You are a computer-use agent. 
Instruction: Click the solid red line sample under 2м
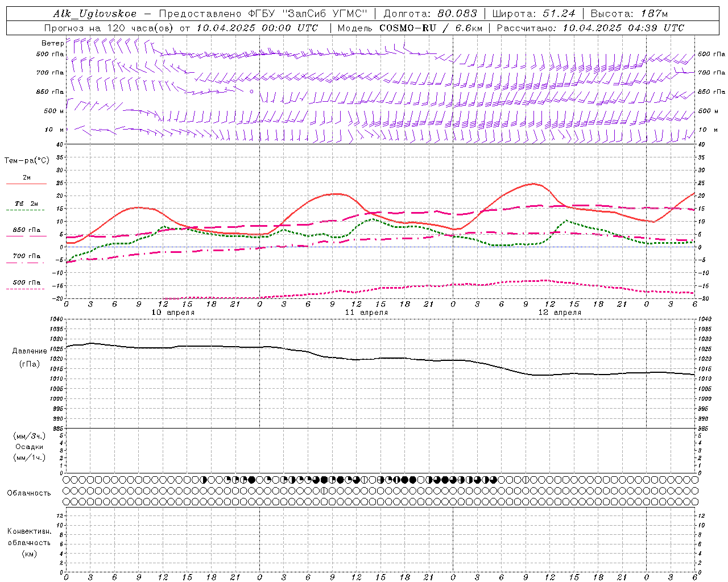pos(26,184)
